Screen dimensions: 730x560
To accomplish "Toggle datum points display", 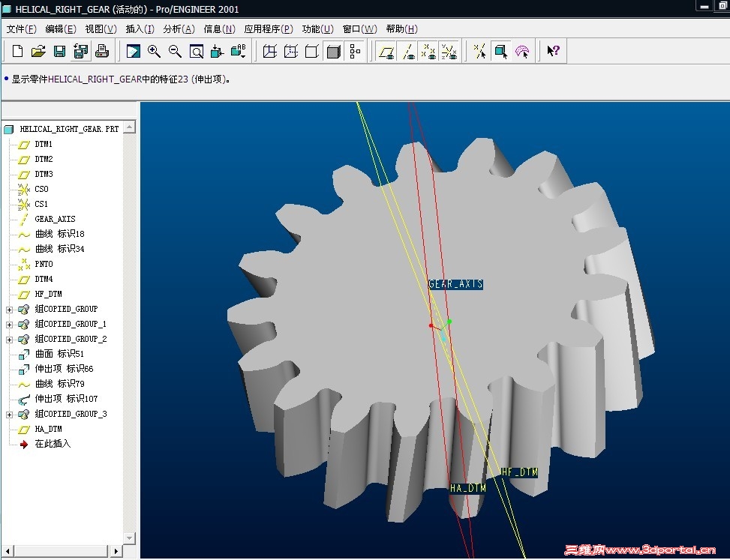I will 428,52.
